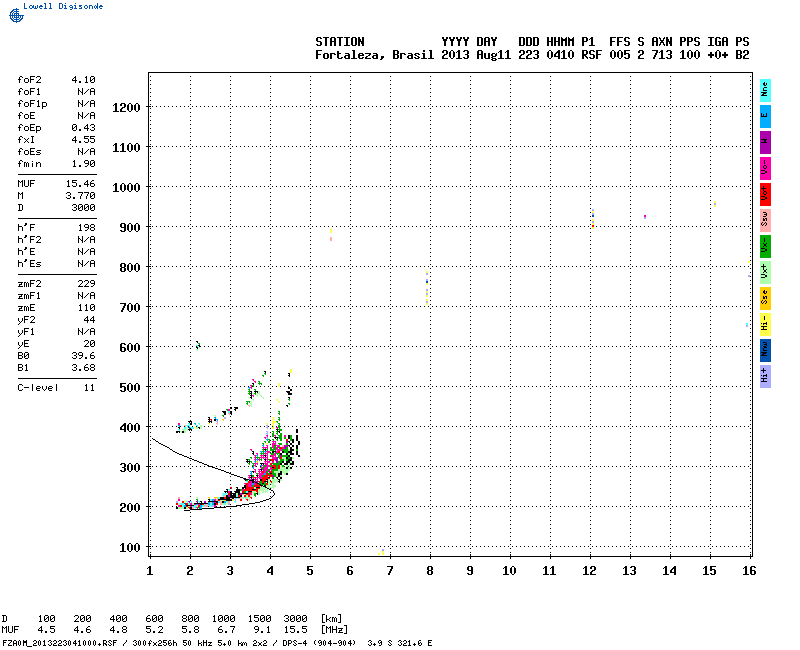Click the fxI value 4.55
This screenshot has height=650, width=800.
click(x=83, y=140)
